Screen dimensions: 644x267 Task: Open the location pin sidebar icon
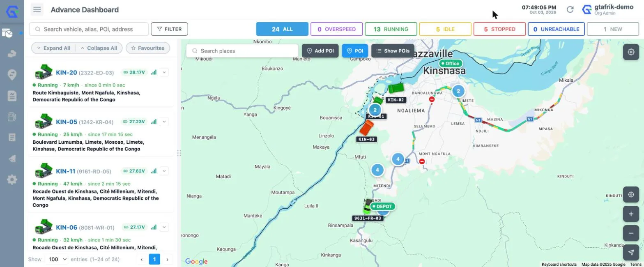pos(12,74)
